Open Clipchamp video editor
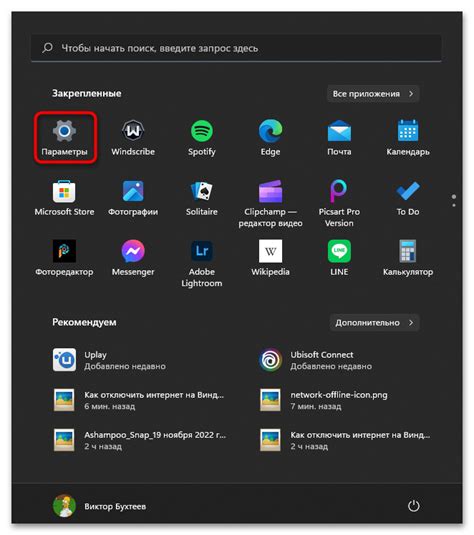Viewport: 474px width, 535px height. coord(270,204)
